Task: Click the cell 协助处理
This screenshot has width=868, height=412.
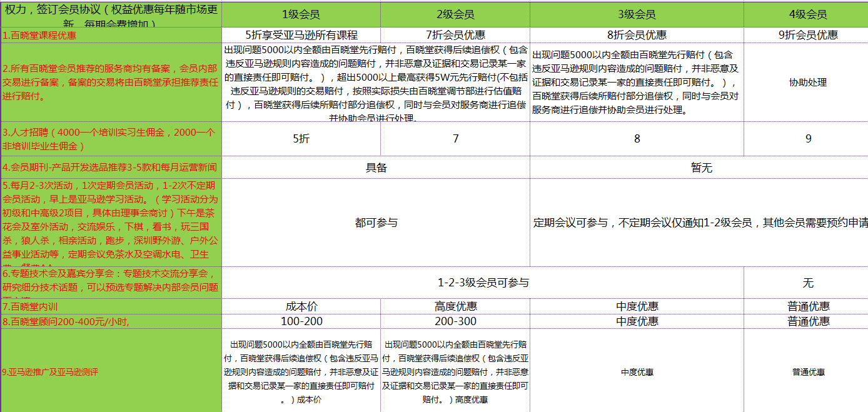Action: (x=806, y=83)
